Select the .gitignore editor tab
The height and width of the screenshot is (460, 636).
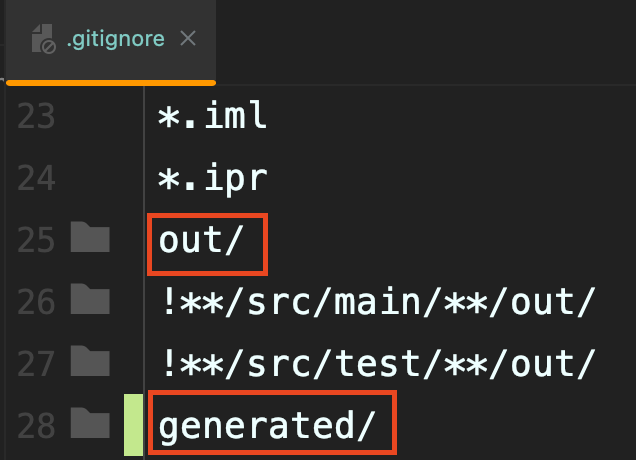tap(110, 40)
